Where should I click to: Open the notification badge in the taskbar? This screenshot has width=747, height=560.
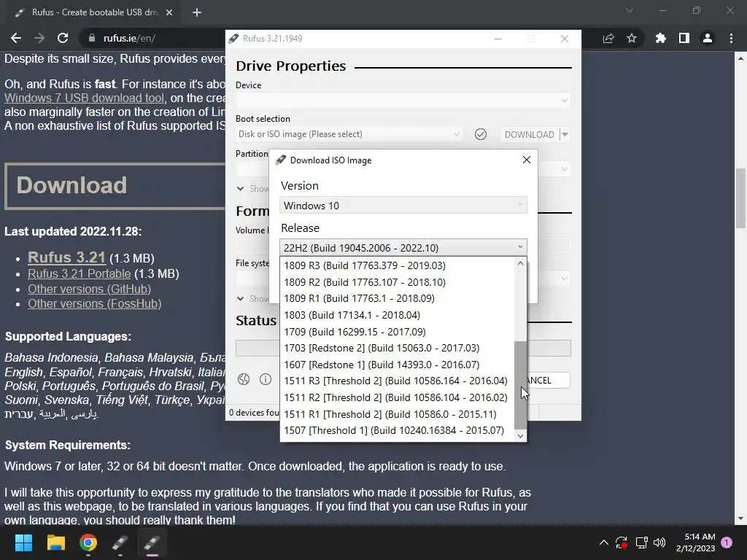coord(727,542)
